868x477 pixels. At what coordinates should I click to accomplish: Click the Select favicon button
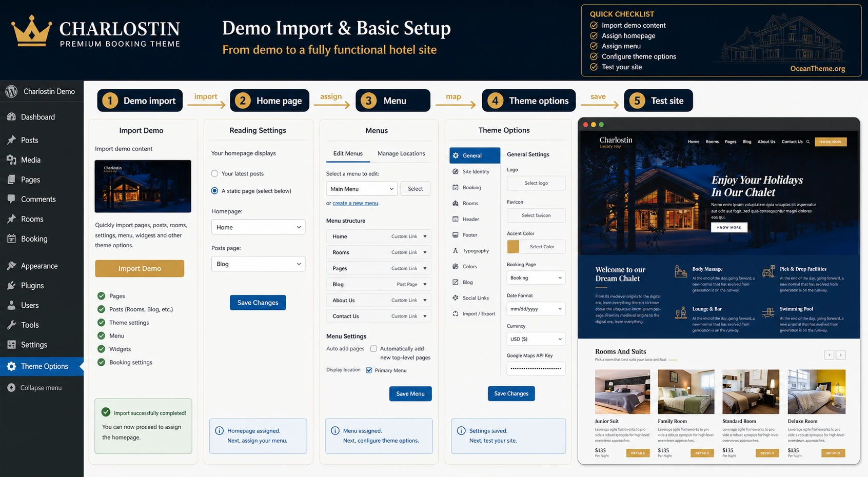point(536,215)
